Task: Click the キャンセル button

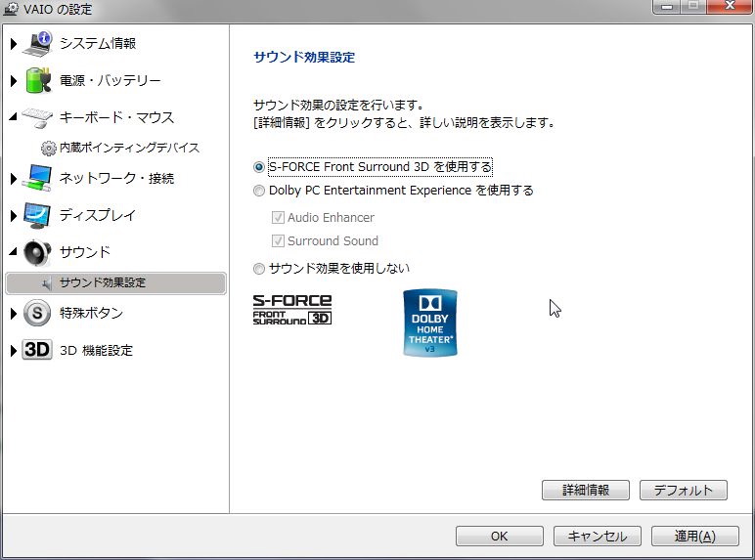Action: click(x=598, y=536)
